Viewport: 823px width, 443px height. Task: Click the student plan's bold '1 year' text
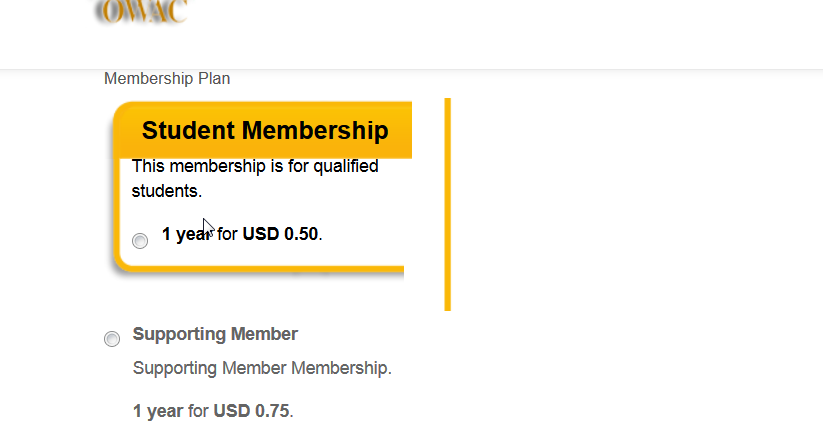pos(186,234)
